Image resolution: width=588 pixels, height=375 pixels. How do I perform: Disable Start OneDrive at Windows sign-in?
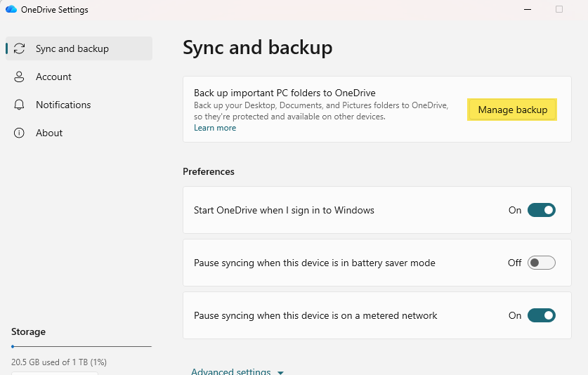point(541,210)
